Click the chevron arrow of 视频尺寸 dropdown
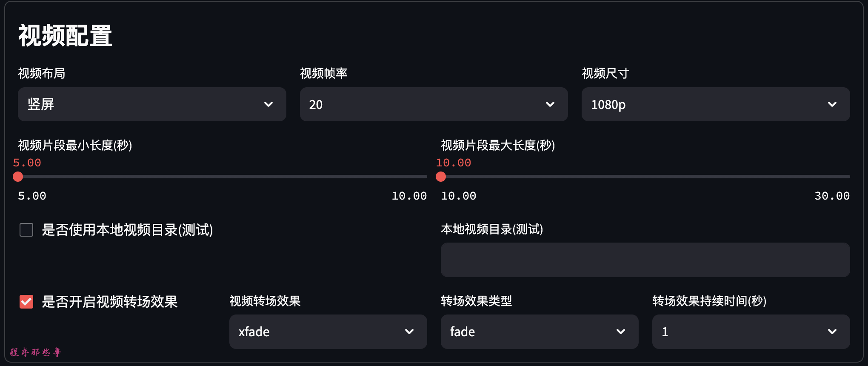The image size is (868, 366). (832, 104)
